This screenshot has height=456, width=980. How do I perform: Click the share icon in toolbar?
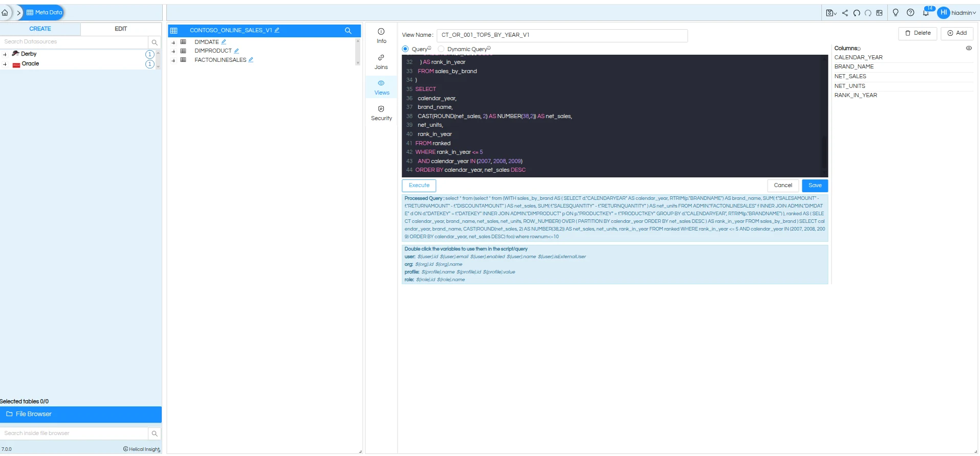tap(845, 13)
